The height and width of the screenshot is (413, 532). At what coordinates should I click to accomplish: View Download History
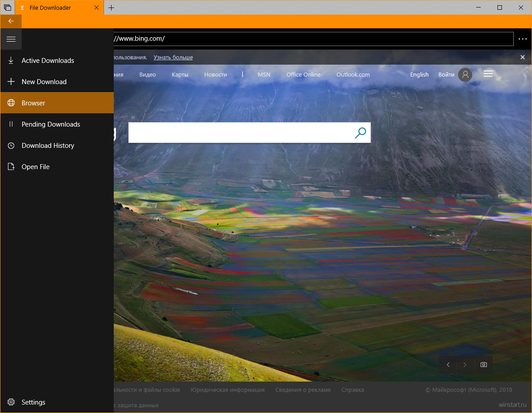57,146
